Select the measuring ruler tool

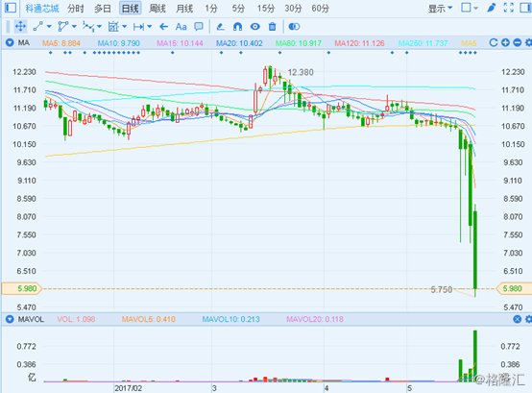138,27
